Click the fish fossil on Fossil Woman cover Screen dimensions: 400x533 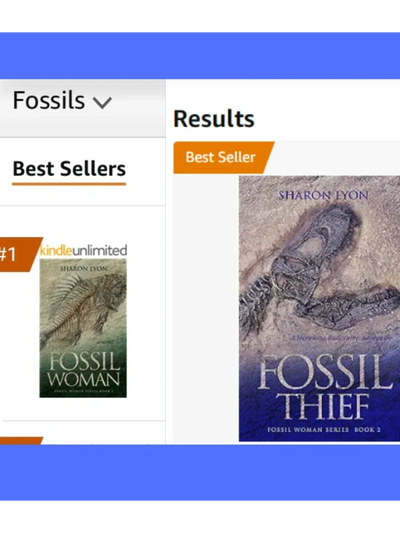[x=83, y=306]
